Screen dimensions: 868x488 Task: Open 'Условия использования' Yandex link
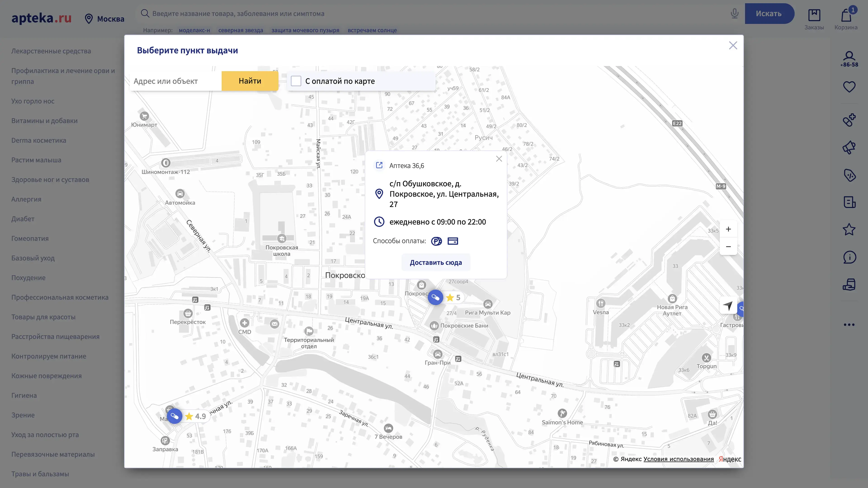pos(678,459)
